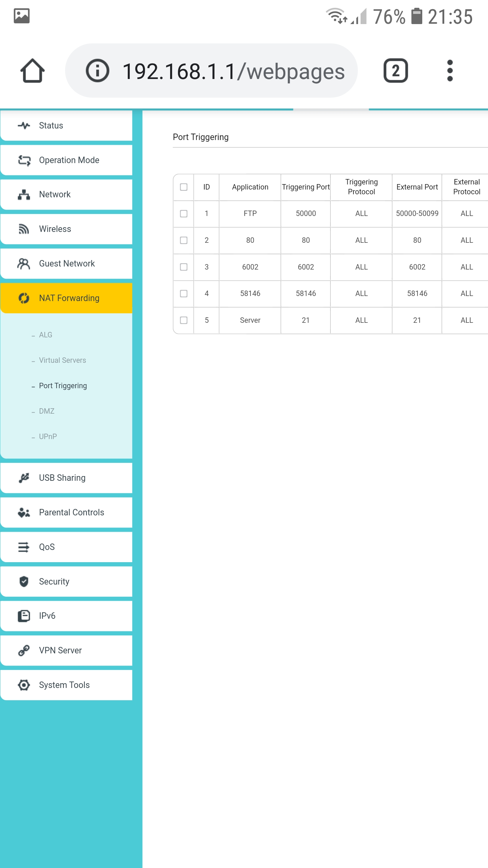Screen dimensions: 488x868
Task: Click the External Port column header
Action: coord(417,187)
